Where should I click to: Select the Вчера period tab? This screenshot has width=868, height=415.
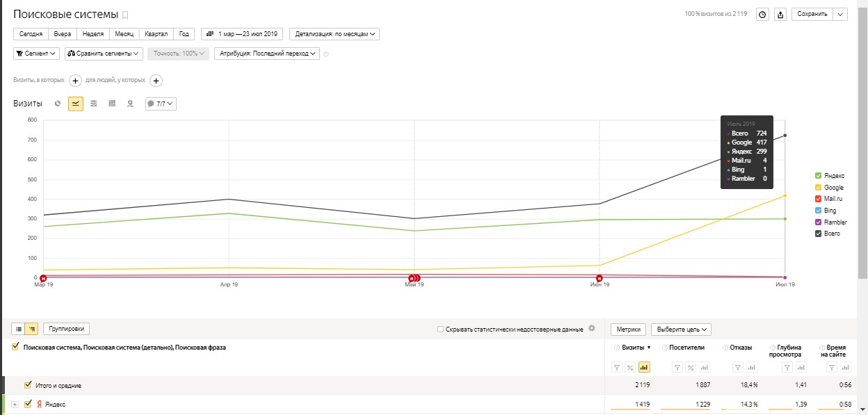pyautogui.click(x=62, y=33)
